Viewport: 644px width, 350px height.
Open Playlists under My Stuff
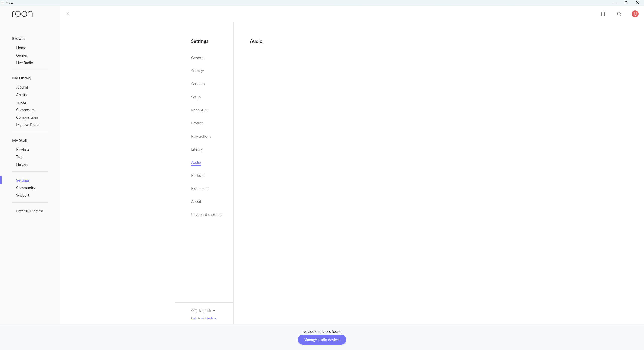(23, 149)
